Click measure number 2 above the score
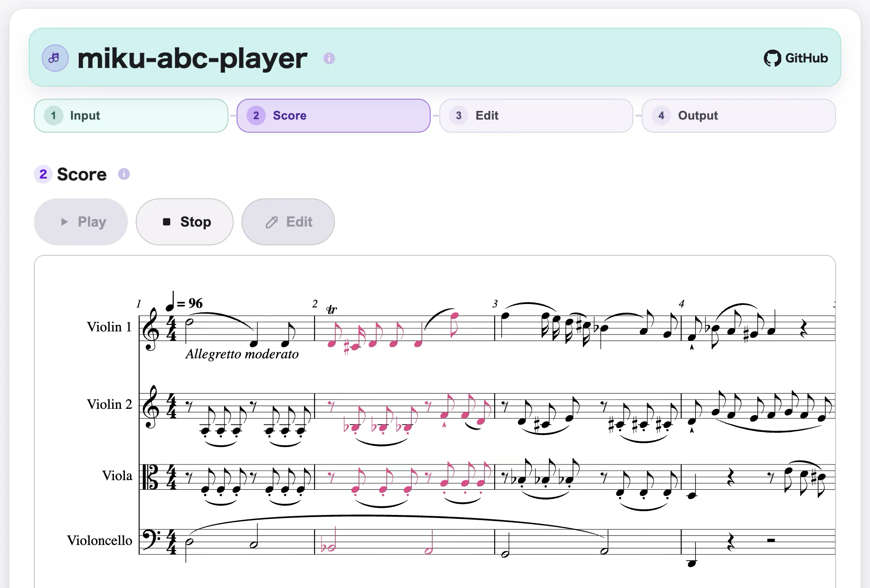 (315, 304)
